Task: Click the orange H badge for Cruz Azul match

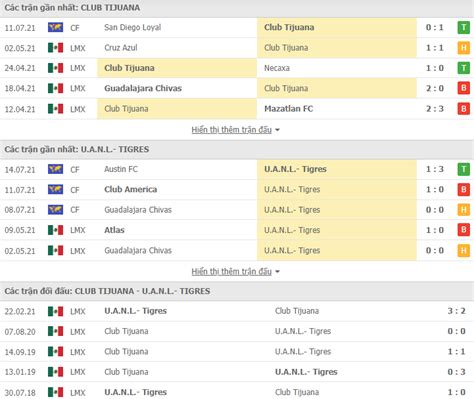Action: coord(463,48)
